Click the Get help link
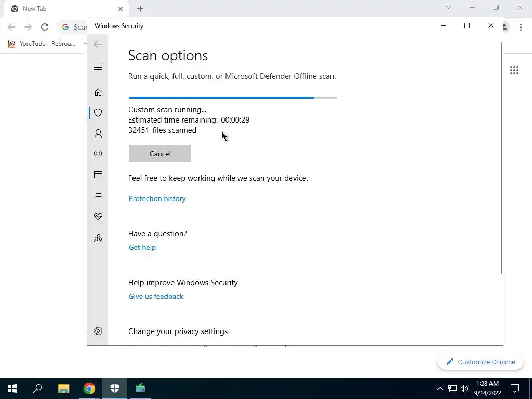 coord(142,247)
